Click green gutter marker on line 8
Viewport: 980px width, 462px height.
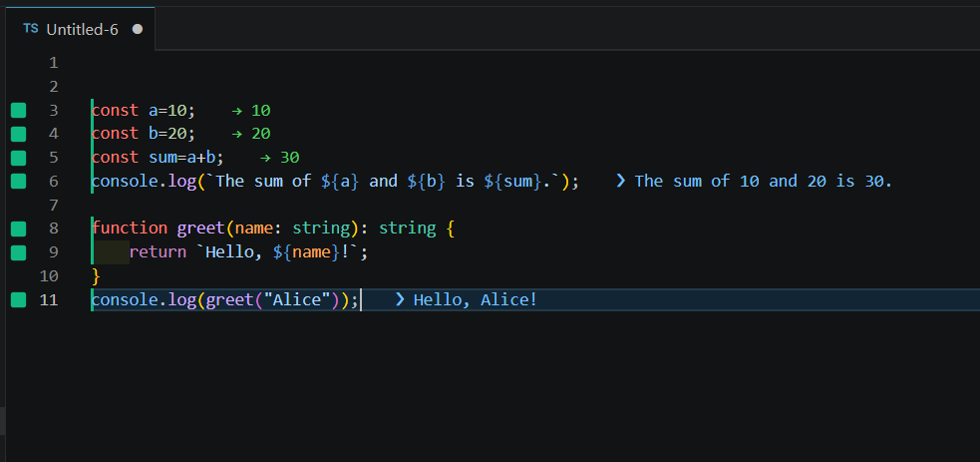19,229
